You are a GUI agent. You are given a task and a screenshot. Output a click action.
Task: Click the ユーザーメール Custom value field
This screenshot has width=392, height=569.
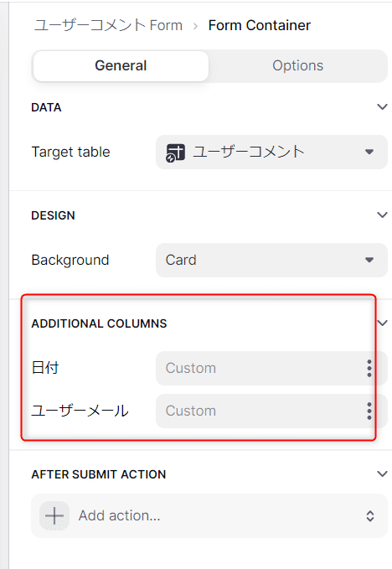coord(271,411)
